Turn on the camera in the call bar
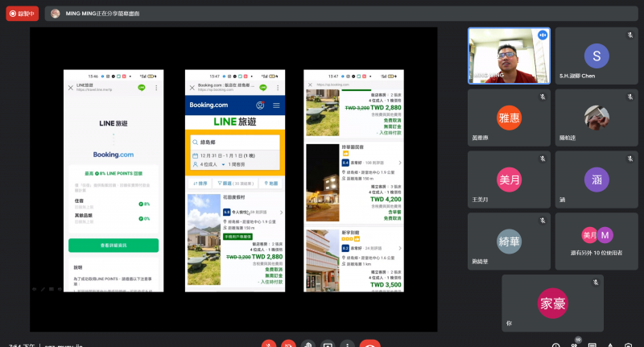 290,345
